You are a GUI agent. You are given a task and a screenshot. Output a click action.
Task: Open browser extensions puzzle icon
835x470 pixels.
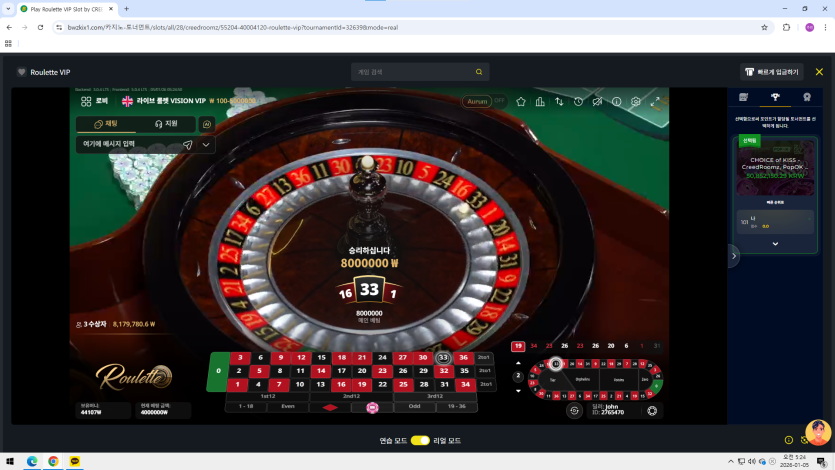pos(786,27)
